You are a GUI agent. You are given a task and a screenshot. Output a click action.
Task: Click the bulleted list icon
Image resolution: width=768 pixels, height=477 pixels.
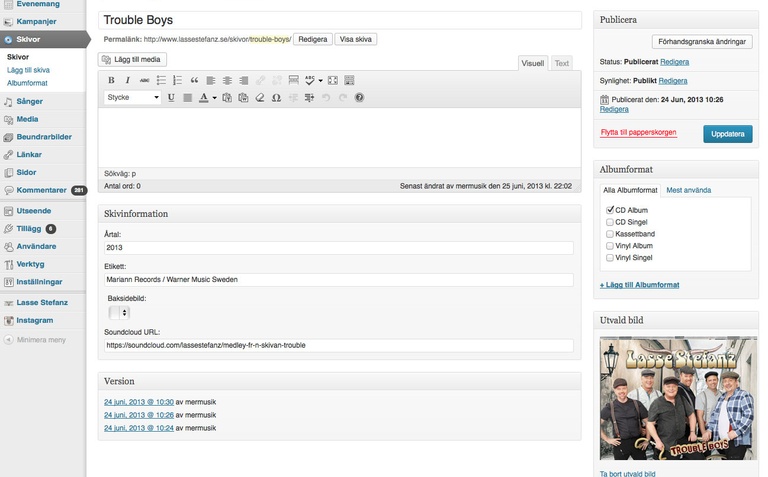coord(161,80)
